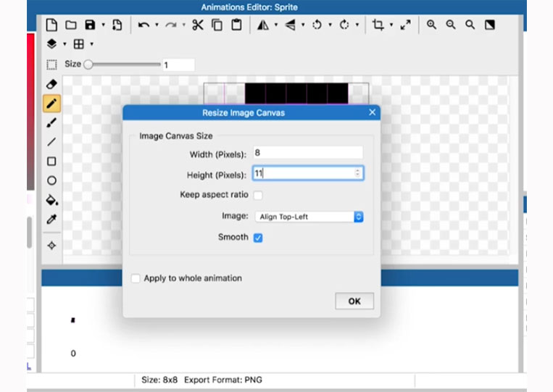Click the left panel scrollbar

coord(30,233)
